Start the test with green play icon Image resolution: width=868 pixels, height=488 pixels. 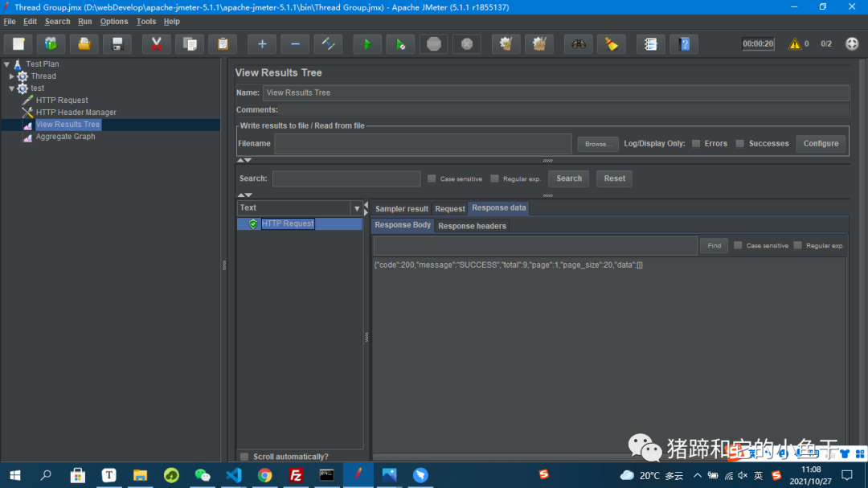[367, 43]
